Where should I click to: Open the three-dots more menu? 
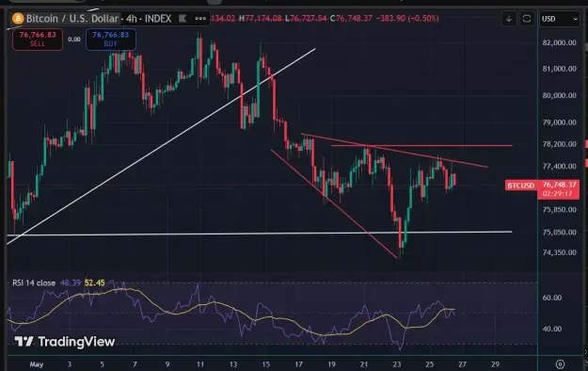click(x=200, y=19)
